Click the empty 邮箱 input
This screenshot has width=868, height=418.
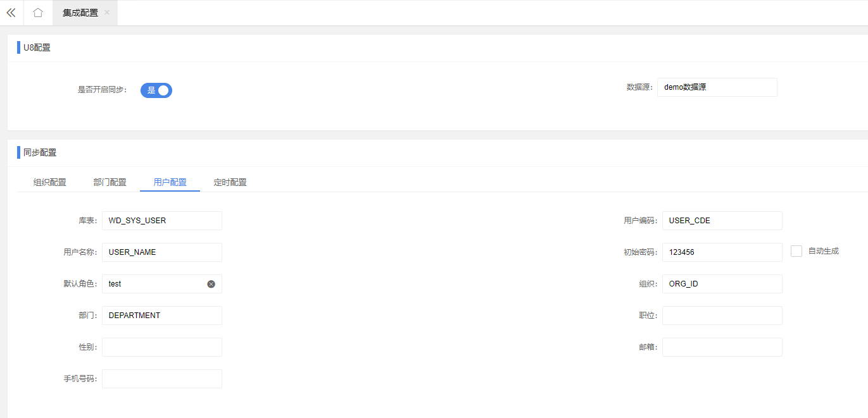[722, 347]
